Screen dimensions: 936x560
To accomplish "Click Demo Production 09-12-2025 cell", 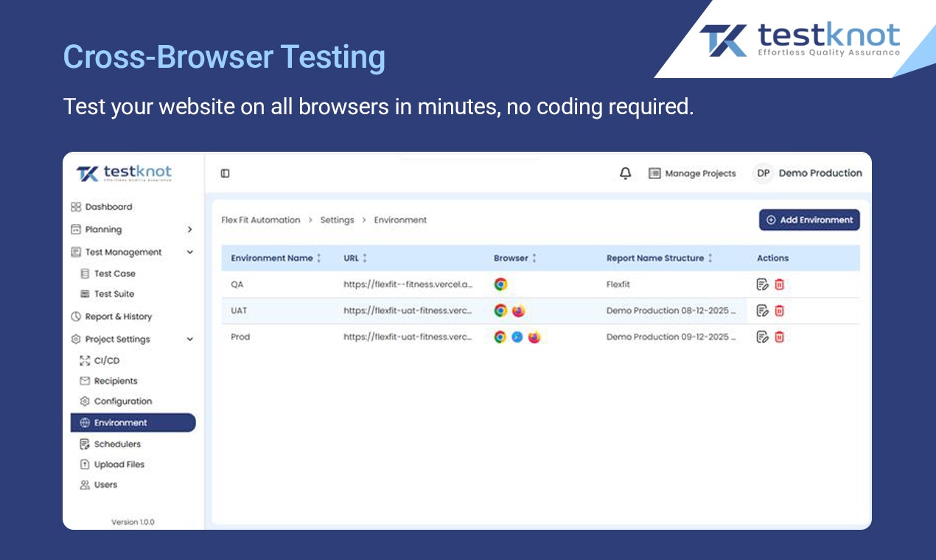I will 671,337.
